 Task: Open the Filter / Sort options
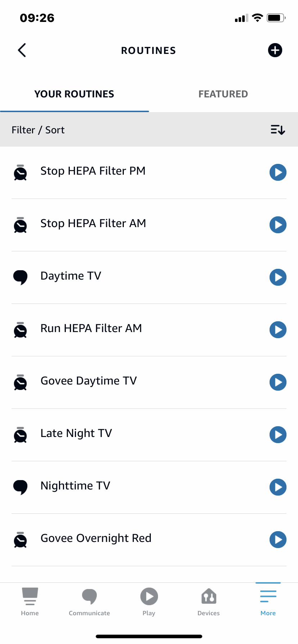(38, 130)
